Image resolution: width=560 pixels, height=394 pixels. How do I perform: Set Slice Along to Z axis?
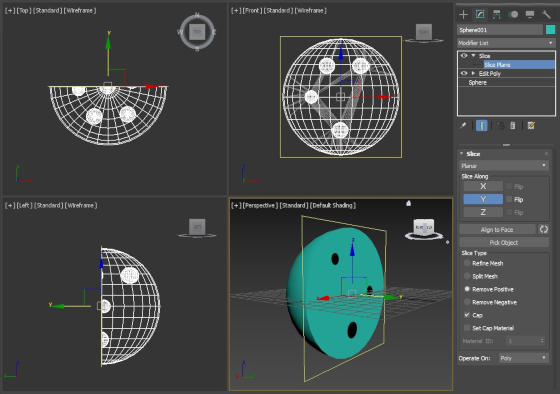[x=483, y=212]
